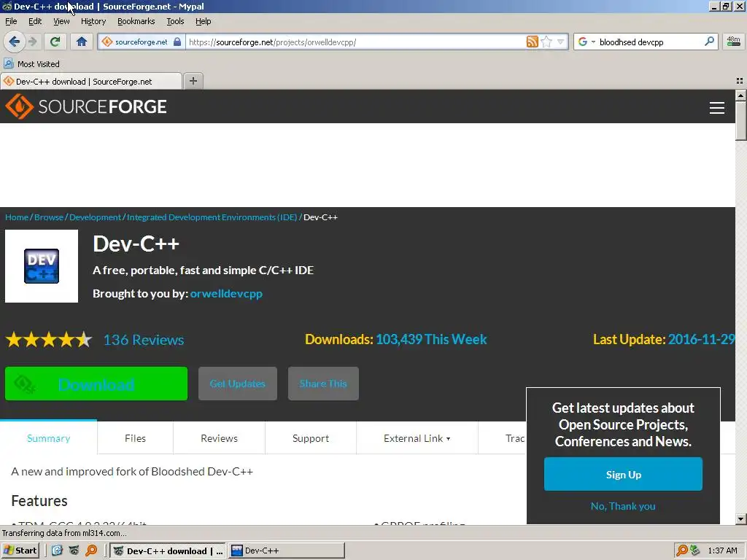
Task: Switch to the Reviews tab
Action: tap(219, 438)
